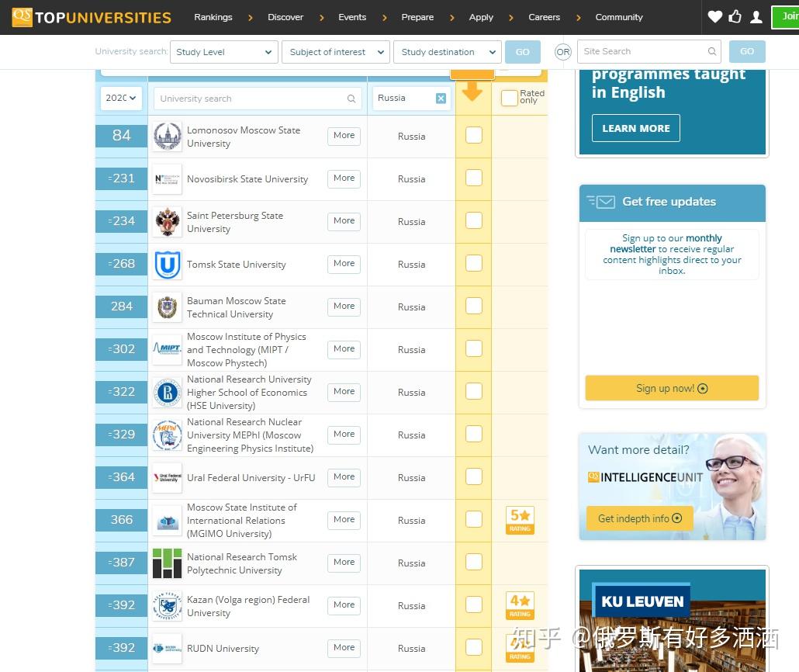This screenshot has width=799, height=672.
Task: Expand More for Ural Federal University
Action: pos(344,477)
